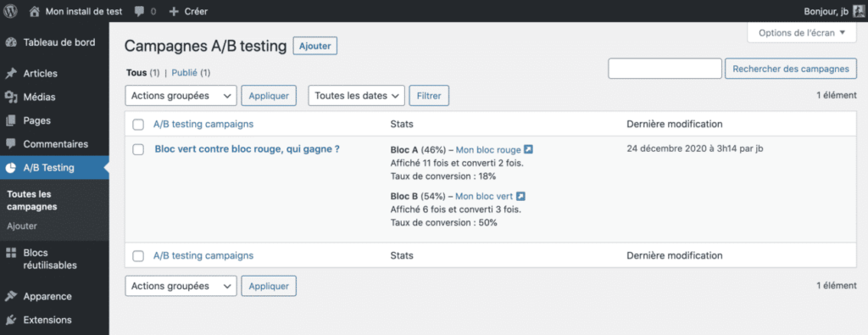The height and width of the screenshot is (335, 868).
Task: Expand the Options de l'écran panel
Action: click(x=802, y=33)
